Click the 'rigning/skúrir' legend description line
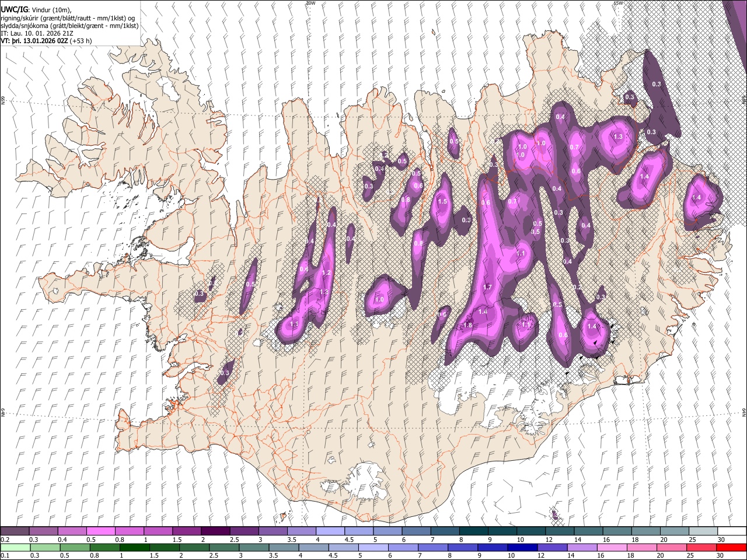747x560 pixels. (x=67, y=18)
